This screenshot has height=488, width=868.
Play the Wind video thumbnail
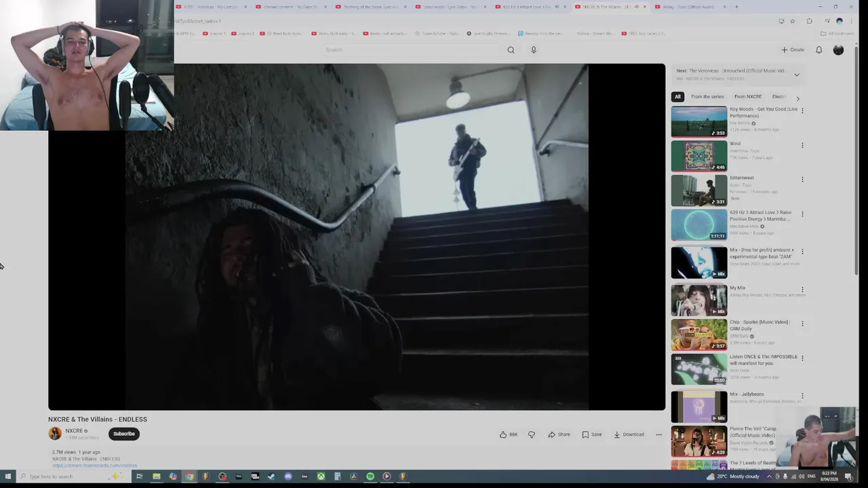pos(698,156)
